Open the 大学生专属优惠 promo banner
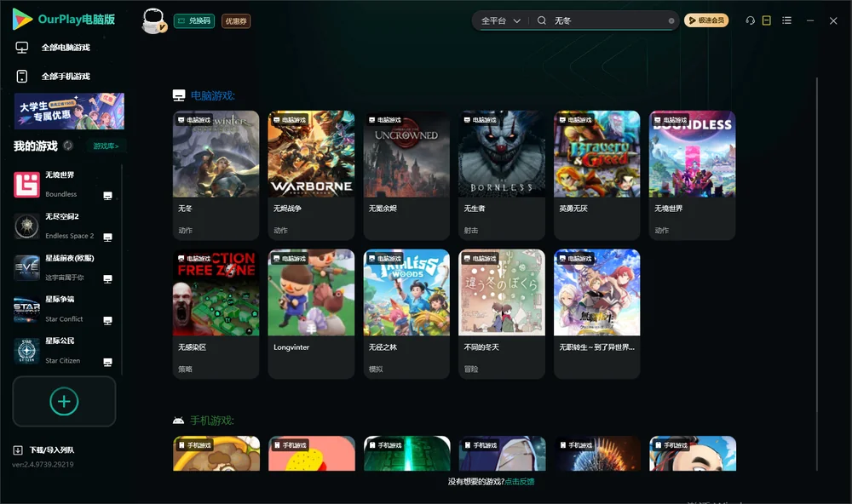The height and width of the screenshot is (504, 852). click(x=69, y=112)
